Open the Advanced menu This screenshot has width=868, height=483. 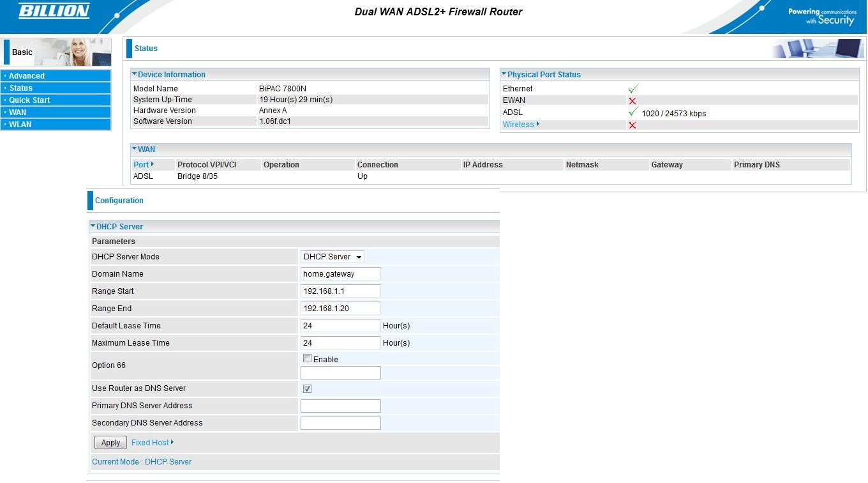point(56,76)
